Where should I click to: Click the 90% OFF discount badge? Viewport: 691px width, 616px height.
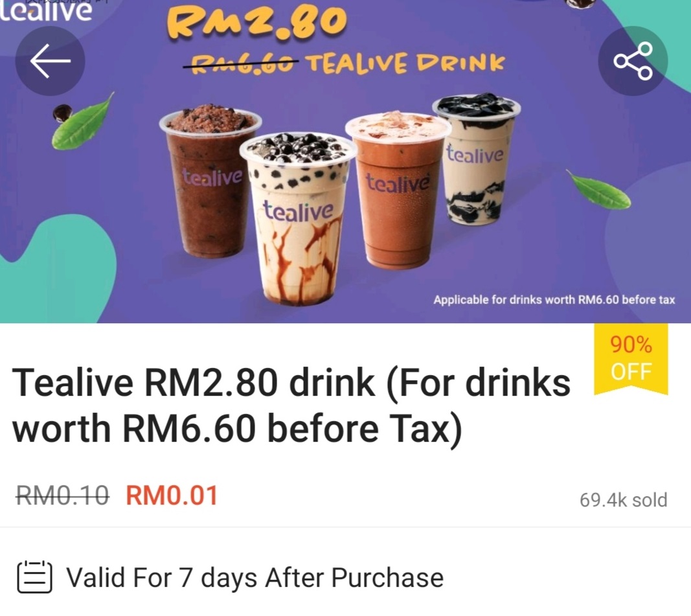click(x=631, y=359)
